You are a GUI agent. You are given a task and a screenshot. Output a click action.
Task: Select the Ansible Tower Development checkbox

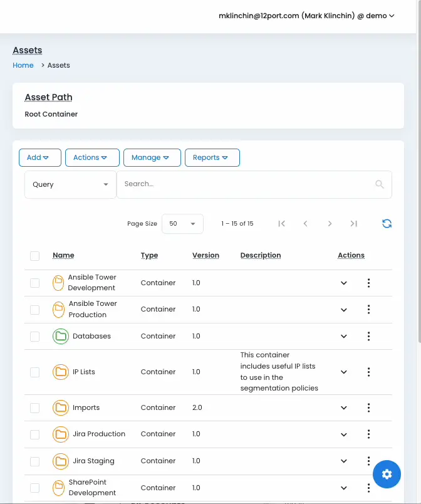(35, 283)
